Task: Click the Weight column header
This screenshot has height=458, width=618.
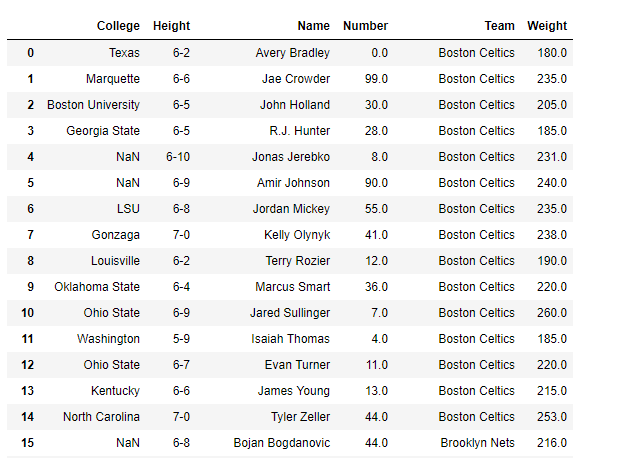Action: coord(547,26)
